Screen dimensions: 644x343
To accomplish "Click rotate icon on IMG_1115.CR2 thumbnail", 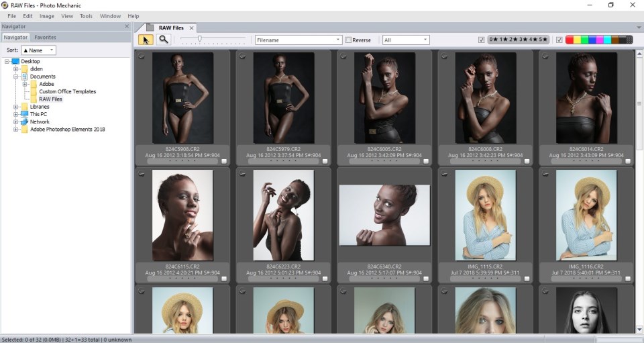I will [x=444, y=174].
